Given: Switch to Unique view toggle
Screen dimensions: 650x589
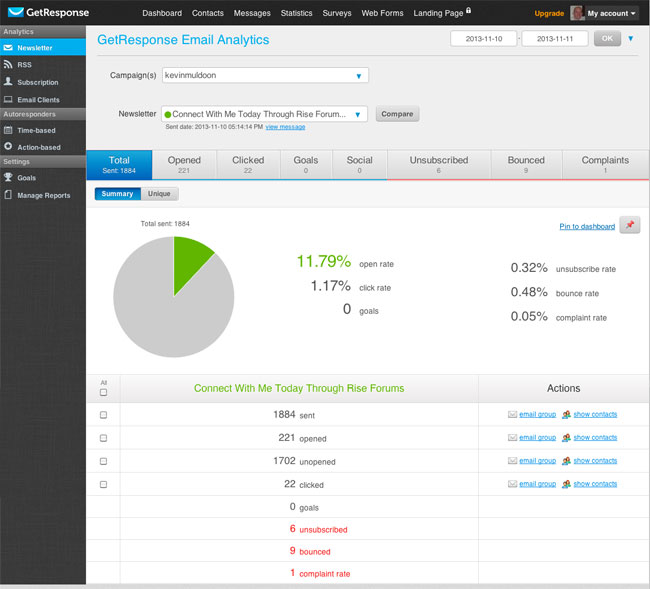Looking at the screenshot, I should [159, 194].
